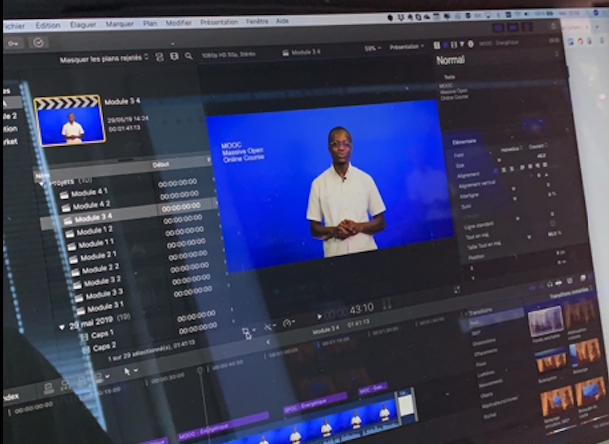
Task: Click the keyword editor key icon
Action: 13,43
